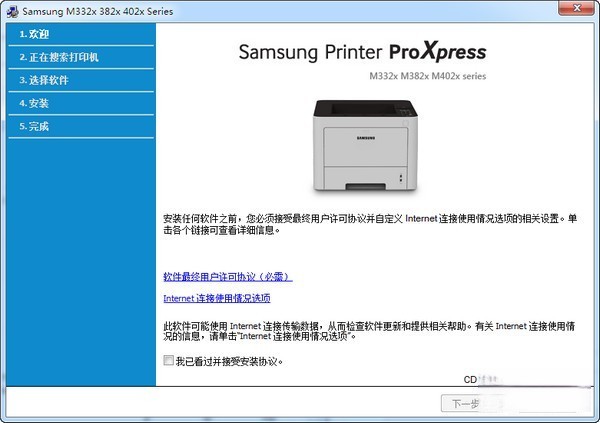Click the M332x M382x M402x series text
The height and width of the screenshot is (423, 600).
tap(427, 76)
